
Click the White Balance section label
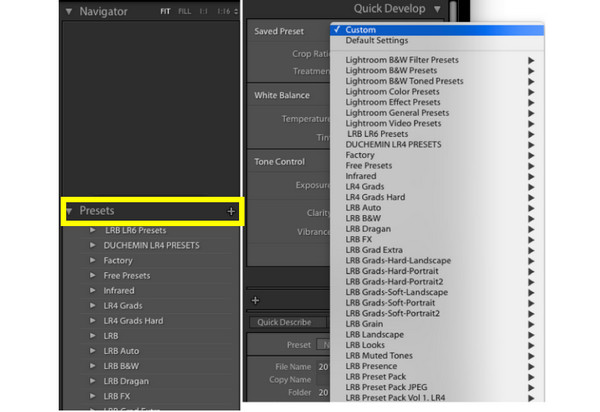coord(282,95)
